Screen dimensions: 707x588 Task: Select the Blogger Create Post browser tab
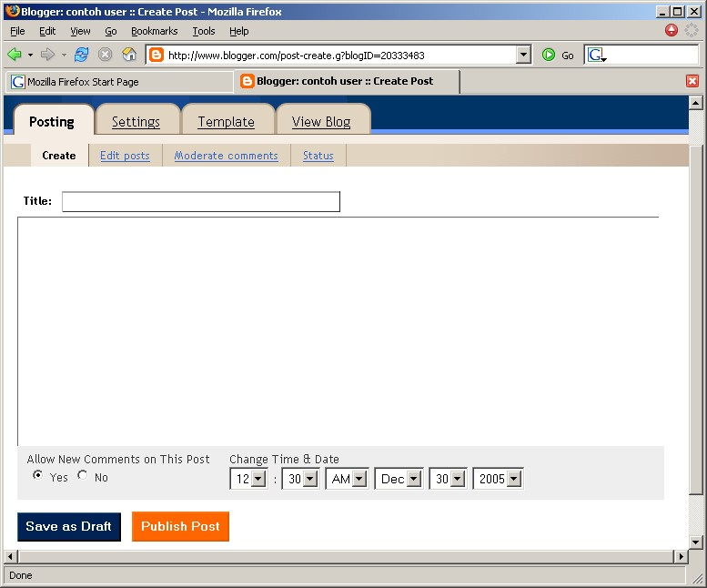click(347, 81)
